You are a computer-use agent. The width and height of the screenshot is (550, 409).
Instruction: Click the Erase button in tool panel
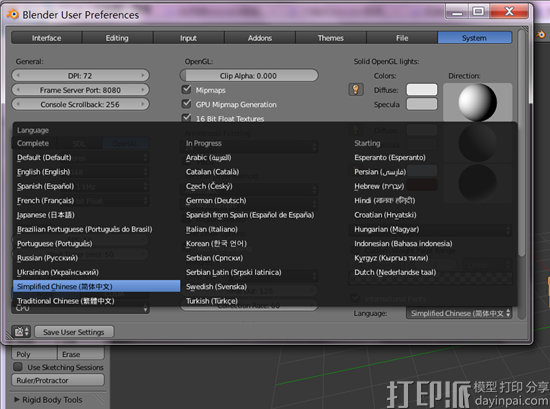[x=81, y=354]
